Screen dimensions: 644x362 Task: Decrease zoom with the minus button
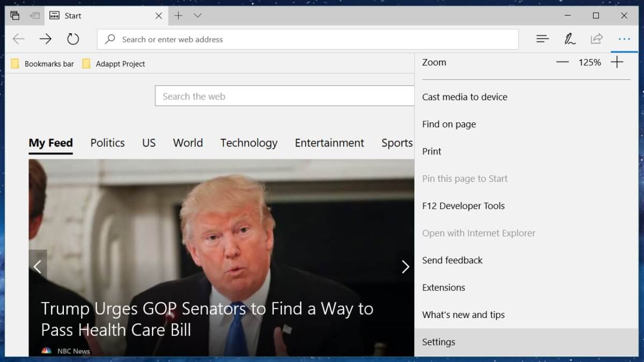click(x=562, y=62)
